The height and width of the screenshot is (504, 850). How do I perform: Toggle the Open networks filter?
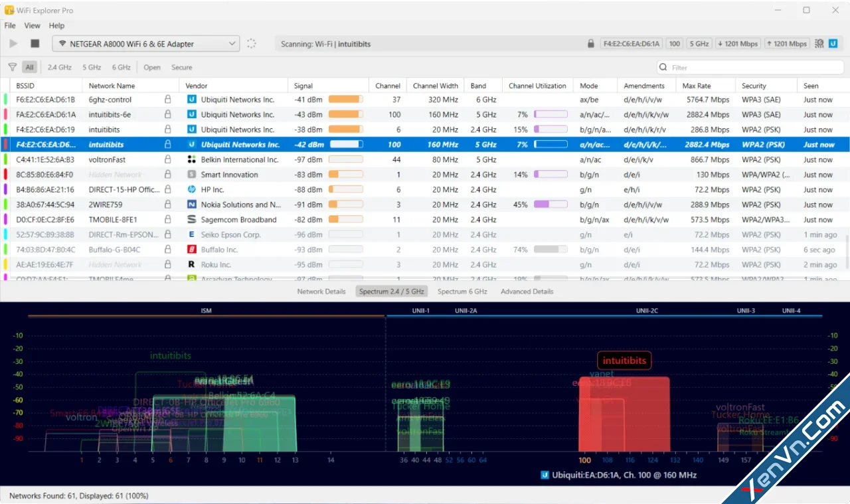(x=152, y=67)
